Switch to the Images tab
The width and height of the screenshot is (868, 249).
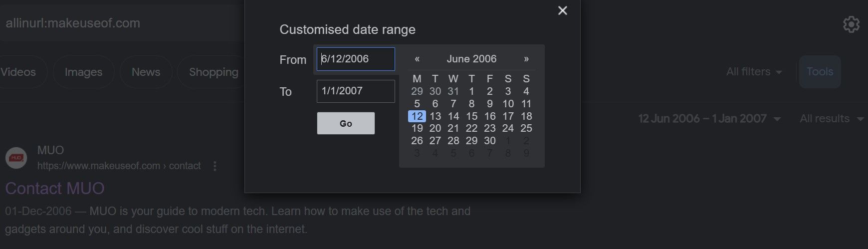[83, 72]
